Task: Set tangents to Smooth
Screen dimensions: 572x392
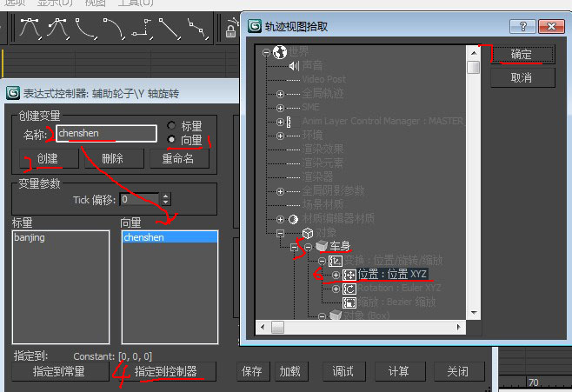Action: [198, 29]
